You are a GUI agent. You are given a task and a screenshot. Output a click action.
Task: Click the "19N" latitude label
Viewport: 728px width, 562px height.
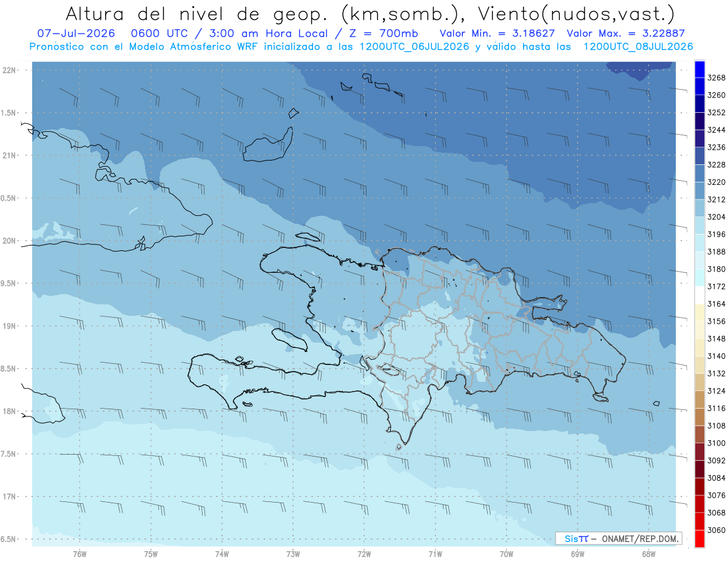pyautogui.click(x=8, y=326)
